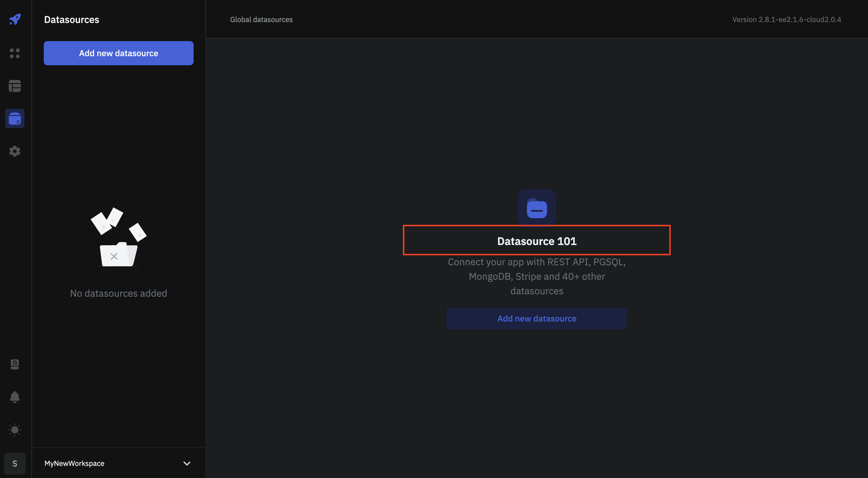Click the version number text at top right
The image size is (868, 478).
pos(786,19)
